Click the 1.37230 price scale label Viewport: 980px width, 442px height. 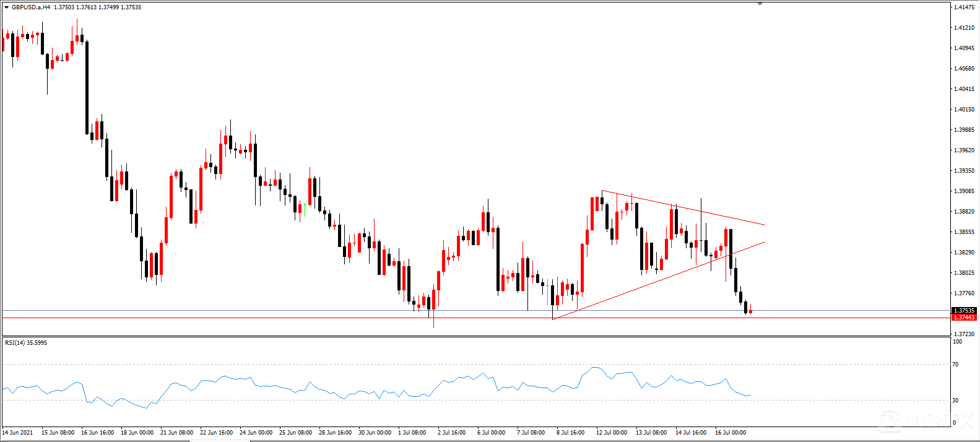click(x=965, y=334)
